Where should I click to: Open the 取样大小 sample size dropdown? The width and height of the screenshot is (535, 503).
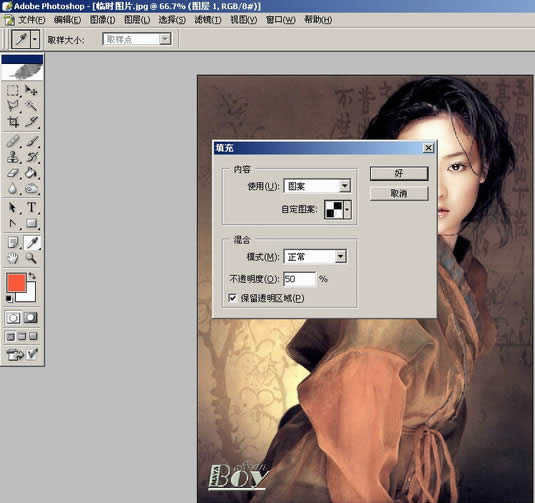[x=136, y=39]
